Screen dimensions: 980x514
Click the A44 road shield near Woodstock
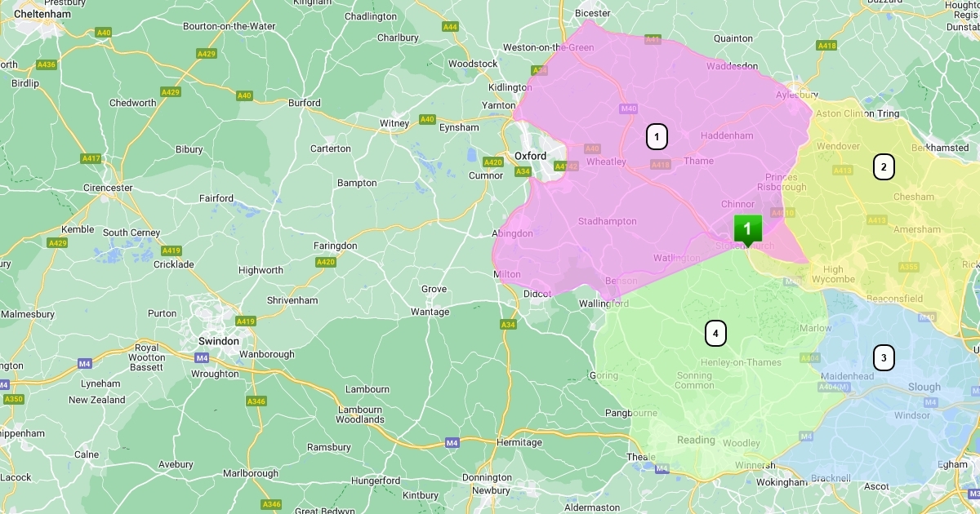[450, 27]
